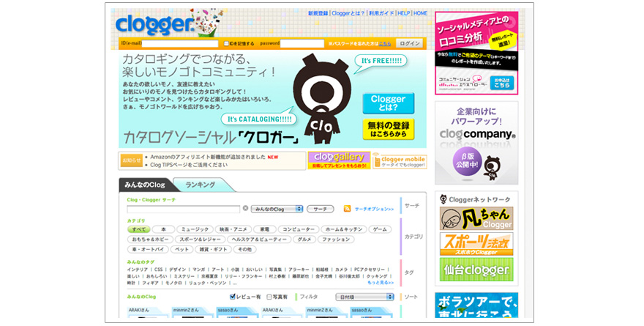Screen dimensions: 644x326
Task: Open the みんなのClog search scope dropdown
Action: tap(277, 209)
